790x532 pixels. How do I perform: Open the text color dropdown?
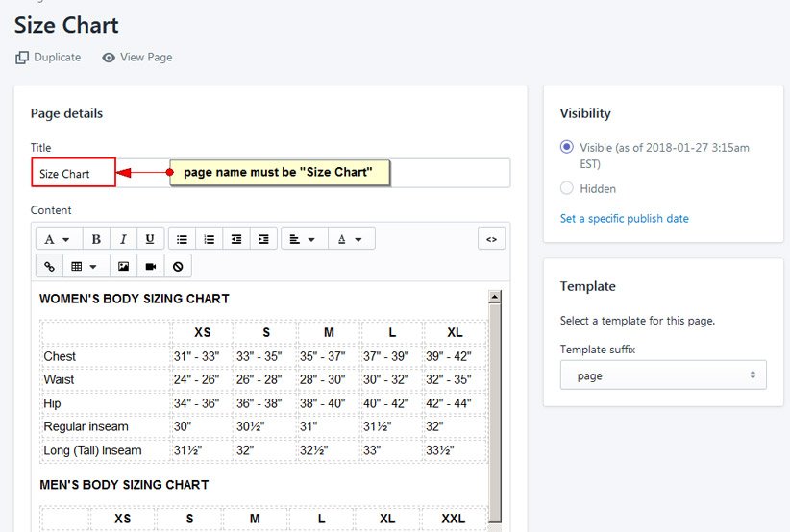(351, 239)
